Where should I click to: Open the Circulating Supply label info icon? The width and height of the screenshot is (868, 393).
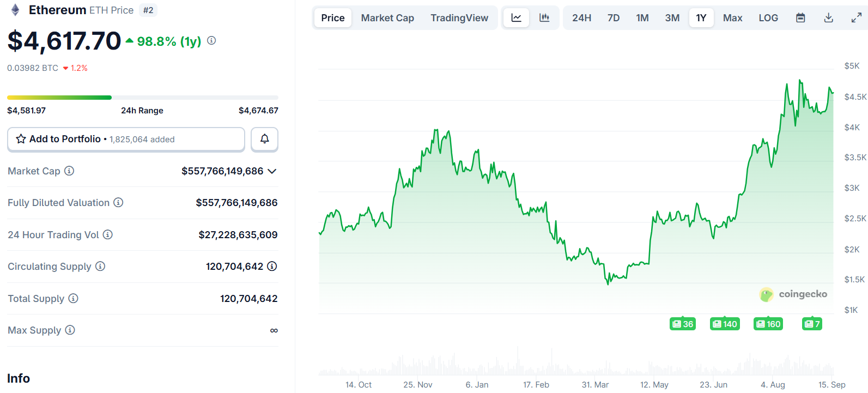click(x=100, y=267)
